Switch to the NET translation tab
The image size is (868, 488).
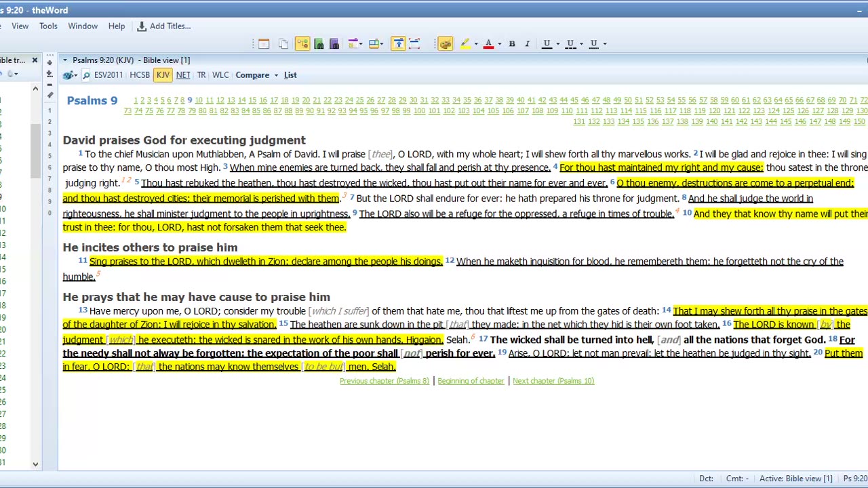coord(183,75)
